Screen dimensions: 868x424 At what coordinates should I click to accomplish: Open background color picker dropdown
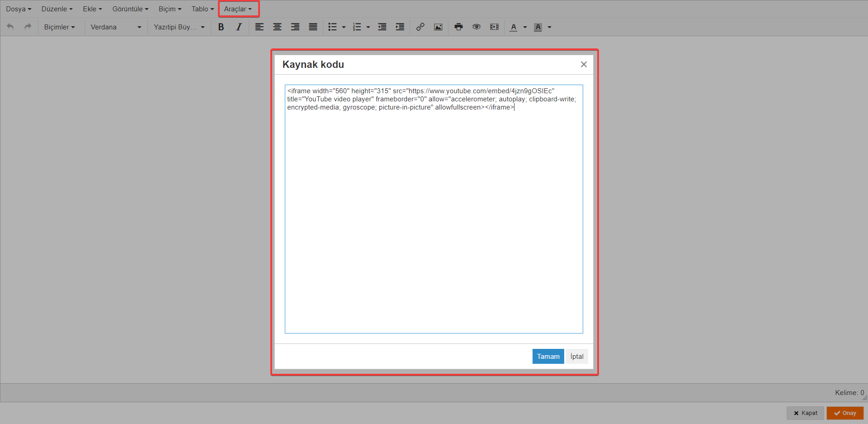549,27
